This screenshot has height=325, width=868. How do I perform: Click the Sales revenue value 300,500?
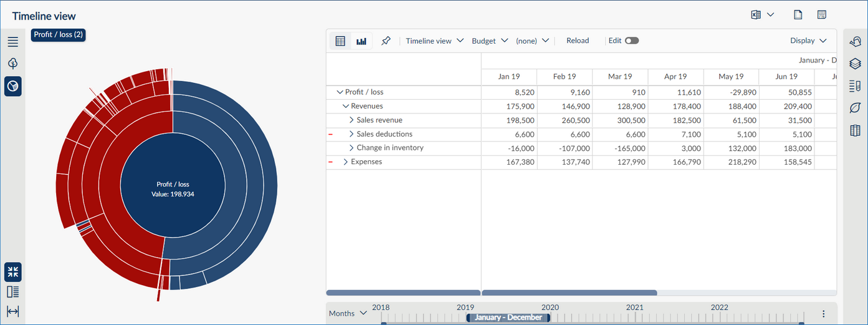(632, 120)
